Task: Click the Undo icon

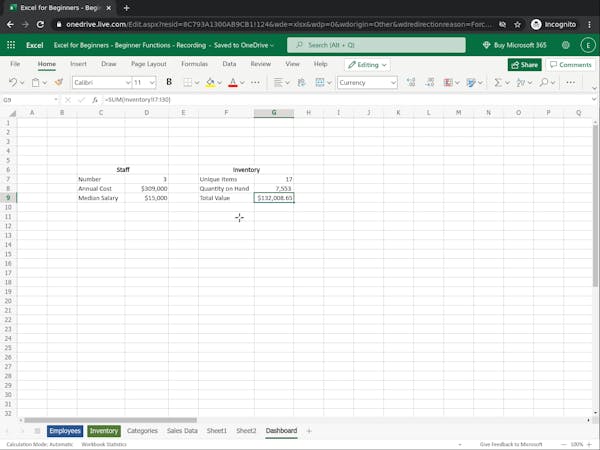Action: pos(13,82)
